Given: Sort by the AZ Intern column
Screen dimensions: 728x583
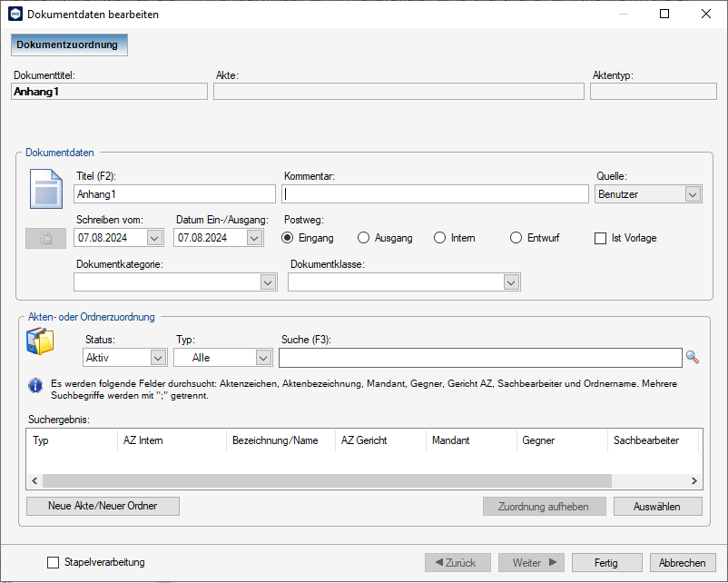Looking at the screenshot, I should point(172,440).
